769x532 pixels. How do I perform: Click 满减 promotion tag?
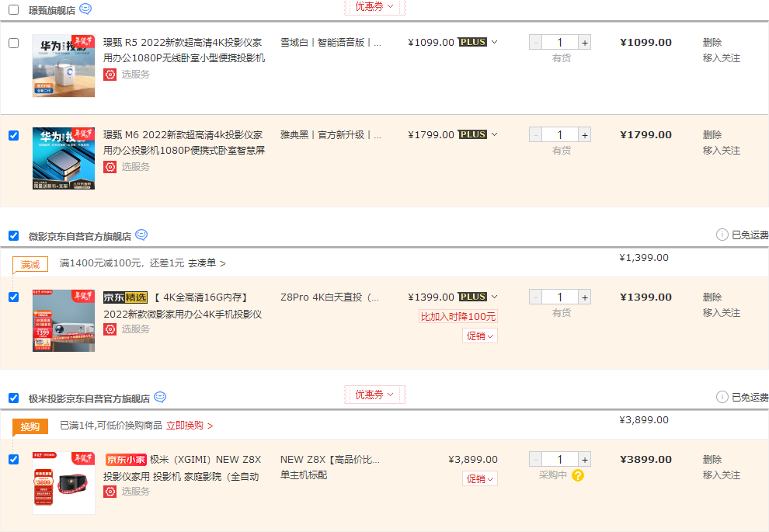click(x=30, y=265)
